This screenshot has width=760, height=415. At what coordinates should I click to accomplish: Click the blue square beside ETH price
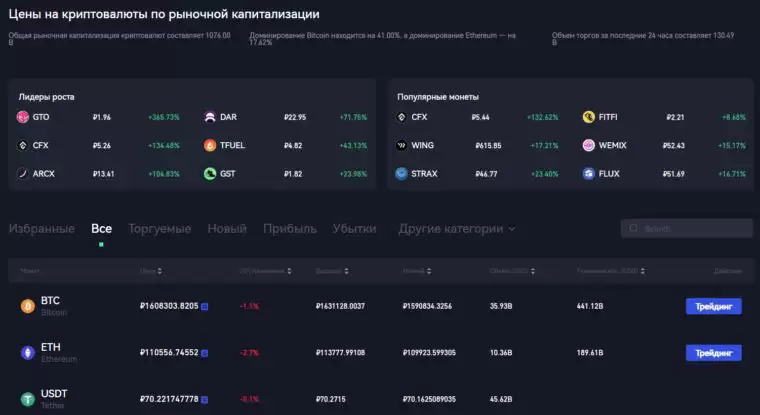[x=205, y=352]
